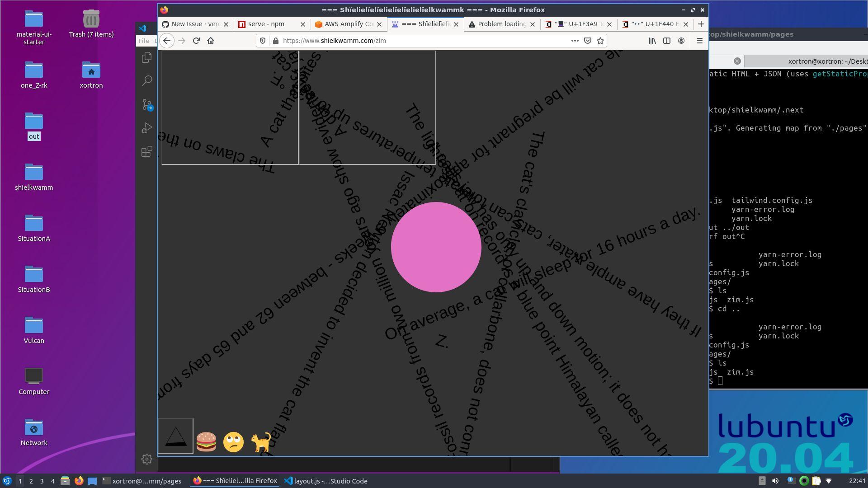Switch to workspace 3 in pager
868x488 pixels.
coord(42,481)
